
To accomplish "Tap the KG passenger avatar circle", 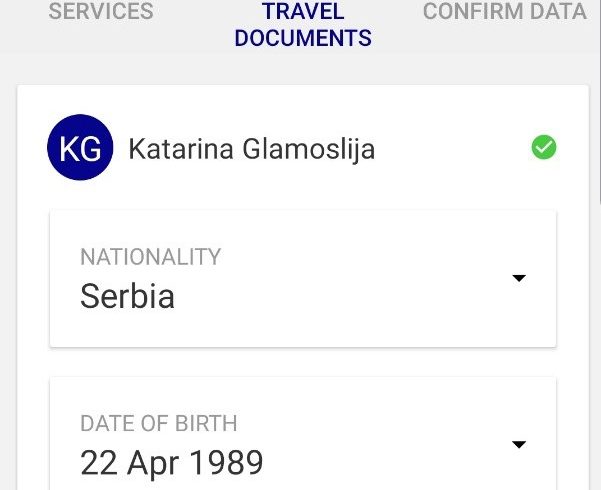I will point(80,147).
